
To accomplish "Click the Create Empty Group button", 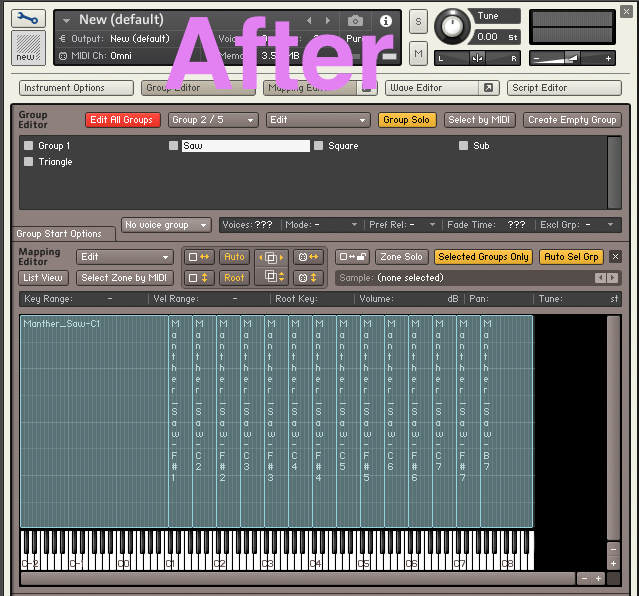I will pyautogui.click(x=572, y=120).
